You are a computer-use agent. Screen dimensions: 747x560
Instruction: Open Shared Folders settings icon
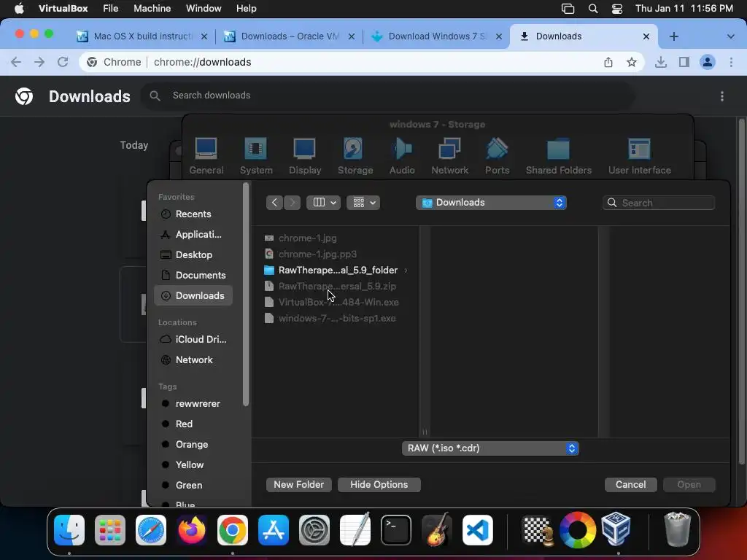tap(558, 156)
